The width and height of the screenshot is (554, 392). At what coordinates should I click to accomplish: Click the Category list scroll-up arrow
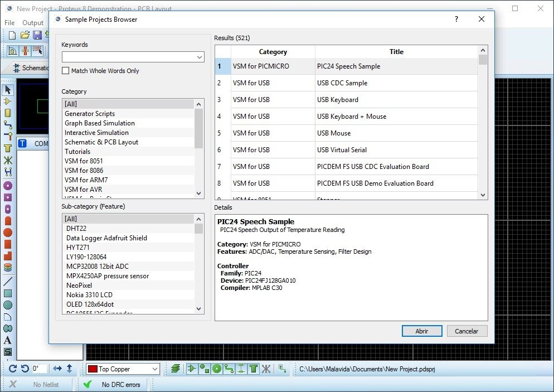click(198, 104)
